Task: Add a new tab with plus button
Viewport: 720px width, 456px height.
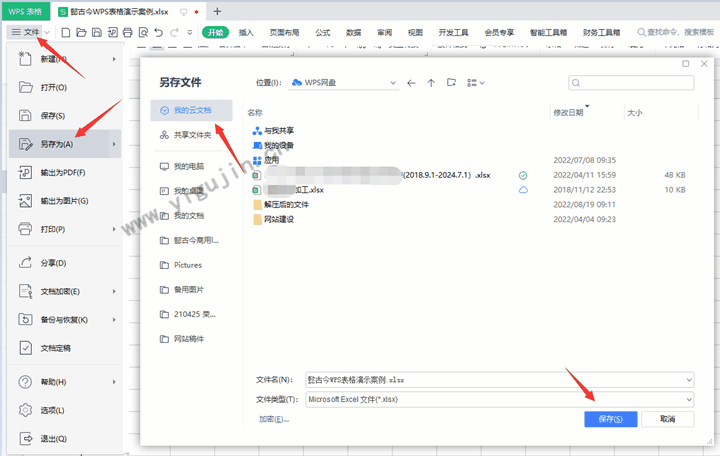Action: click(217, 11)
